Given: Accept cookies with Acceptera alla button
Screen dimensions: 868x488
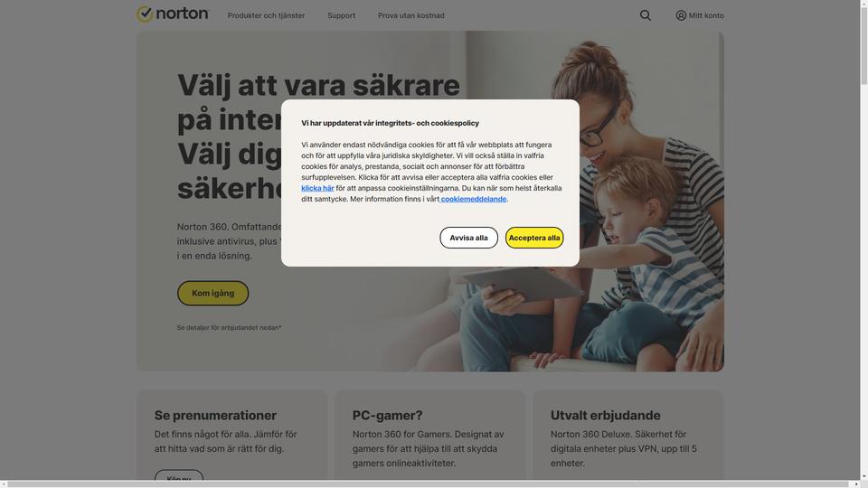Looking at the screenshot, I should pyautogui.click(x=534, y=238).
